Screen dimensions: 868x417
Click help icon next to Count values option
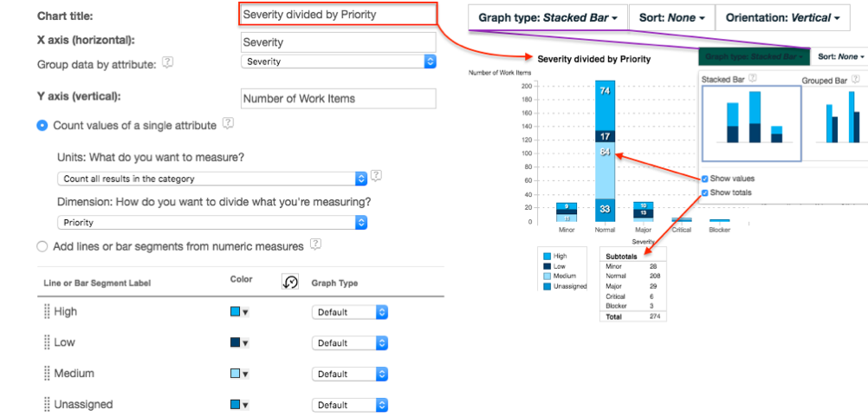[228, 123]
